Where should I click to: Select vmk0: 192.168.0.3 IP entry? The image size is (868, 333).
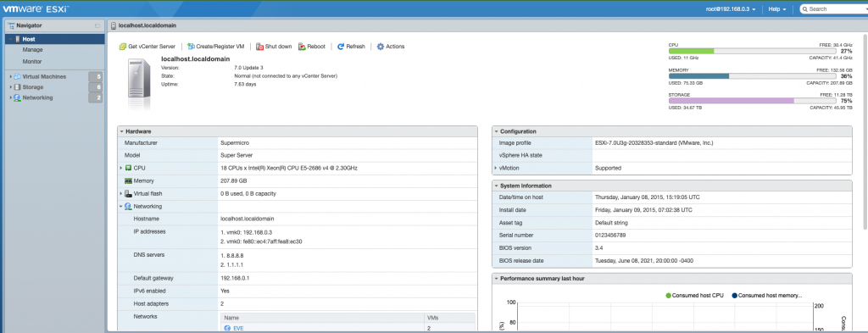247,232
